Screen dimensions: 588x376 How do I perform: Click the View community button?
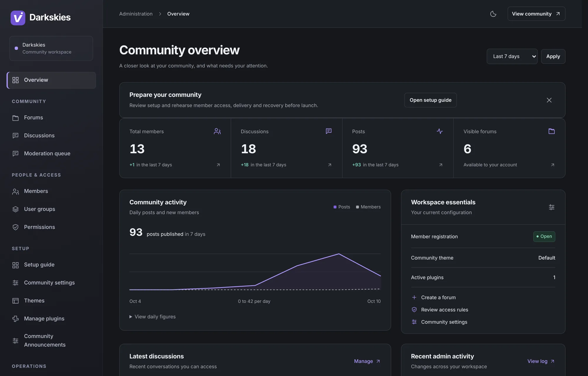coord(536,14)
